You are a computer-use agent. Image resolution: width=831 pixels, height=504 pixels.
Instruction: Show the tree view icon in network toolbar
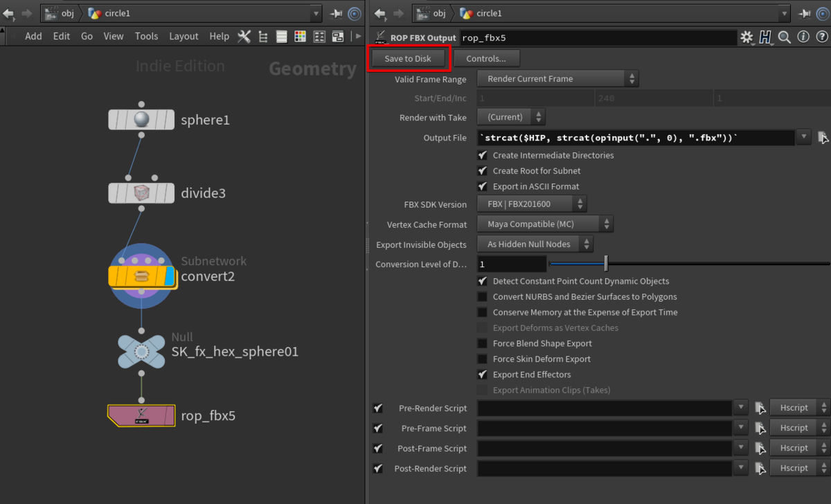coord(263,37)
